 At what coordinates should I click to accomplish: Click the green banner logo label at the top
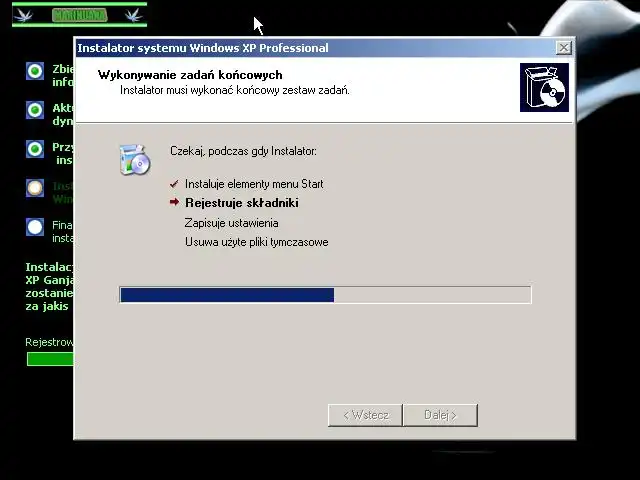click(80, 16)
